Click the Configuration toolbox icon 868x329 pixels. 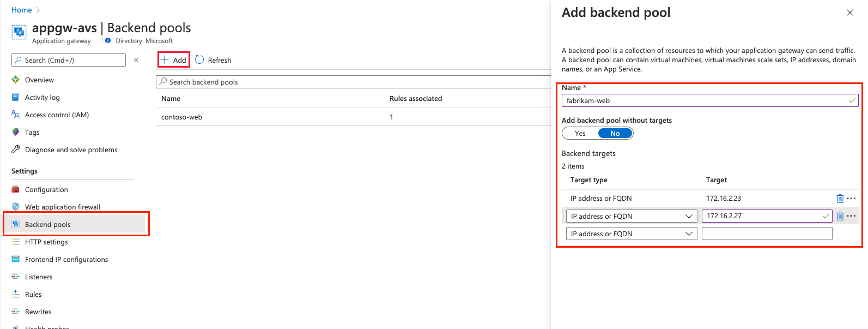[x=16, y=189]
